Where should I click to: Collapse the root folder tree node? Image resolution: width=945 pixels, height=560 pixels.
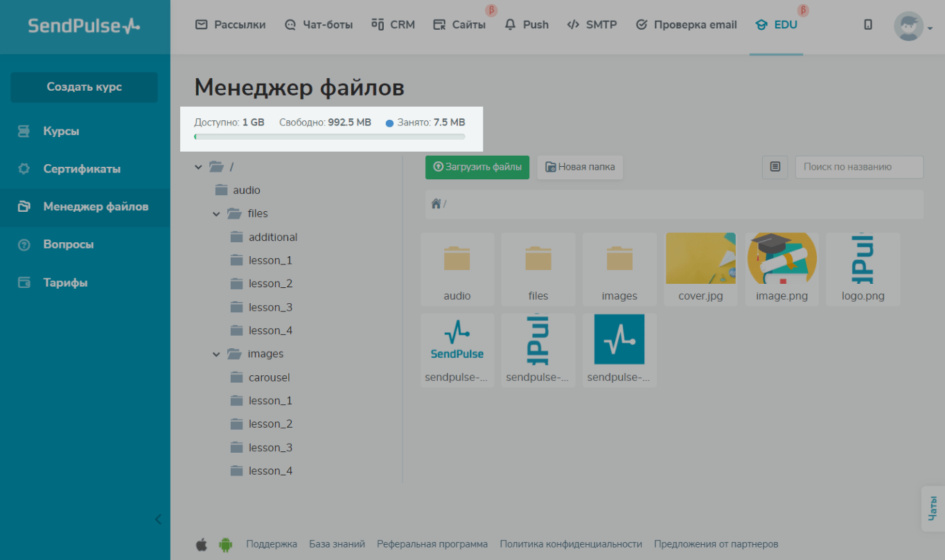click(199, 167)
